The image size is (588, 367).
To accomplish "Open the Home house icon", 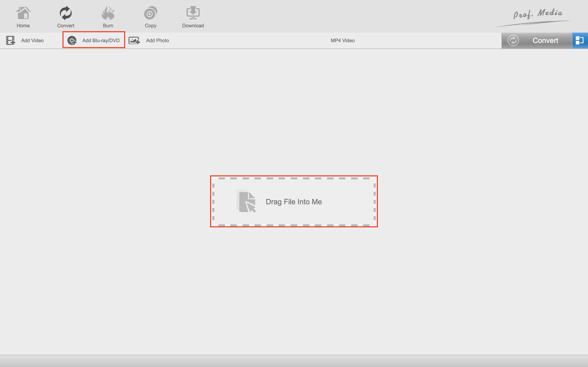I will [23, 13].
